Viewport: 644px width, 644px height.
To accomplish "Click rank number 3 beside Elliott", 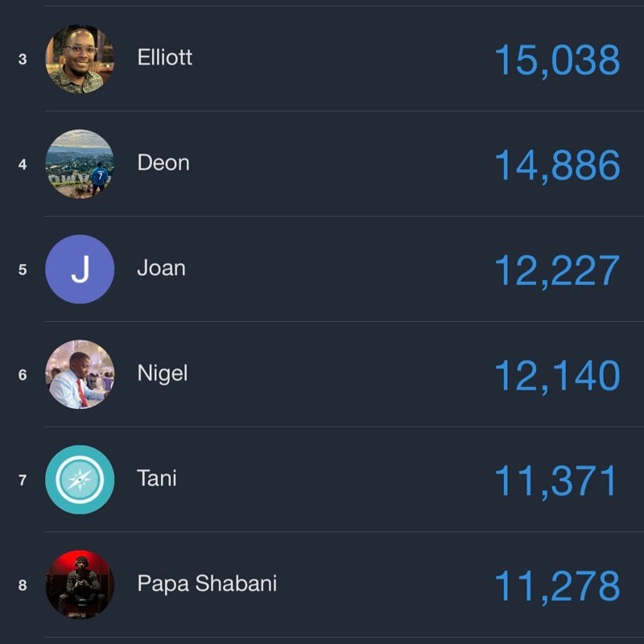I will click(x=23, y=60).
